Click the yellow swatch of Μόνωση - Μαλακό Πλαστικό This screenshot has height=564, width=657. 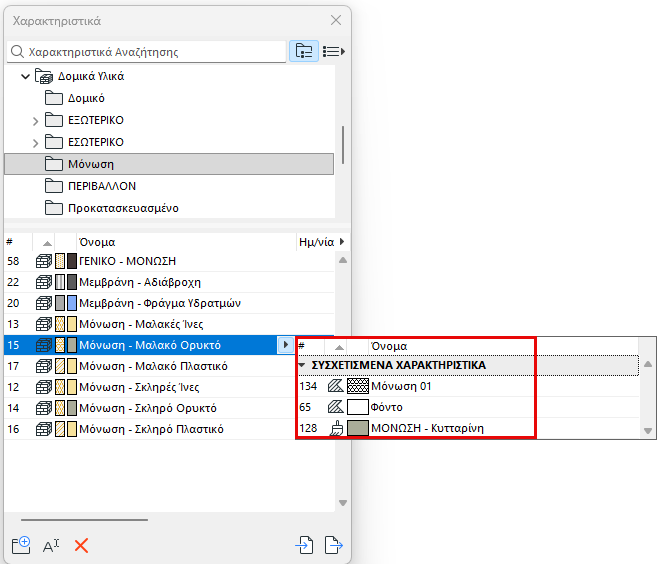click(x=72, y=366)
